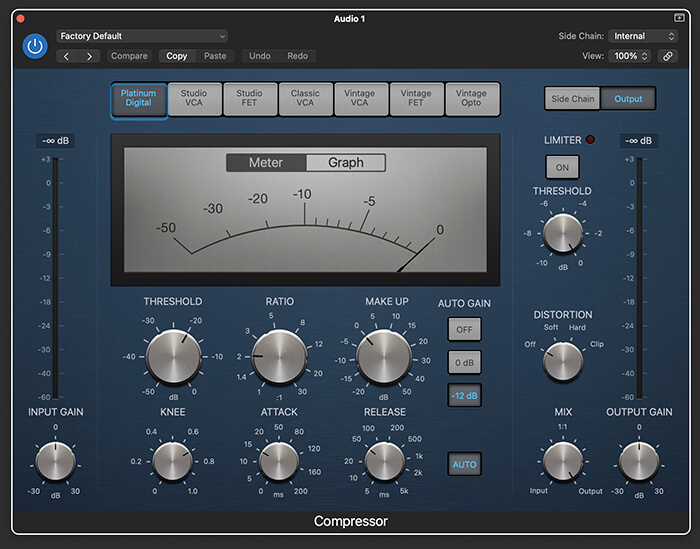Screen dimensions: 700x549
Task: Toggle the plug-in power bypass button
Action: 35,46
